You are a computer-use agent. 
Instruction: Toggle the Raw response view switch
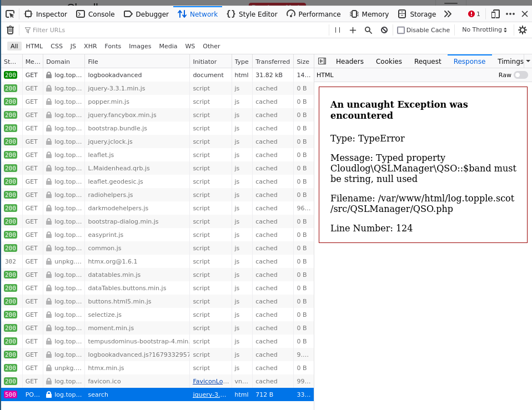pyautogui.click(x=520, y=74)
